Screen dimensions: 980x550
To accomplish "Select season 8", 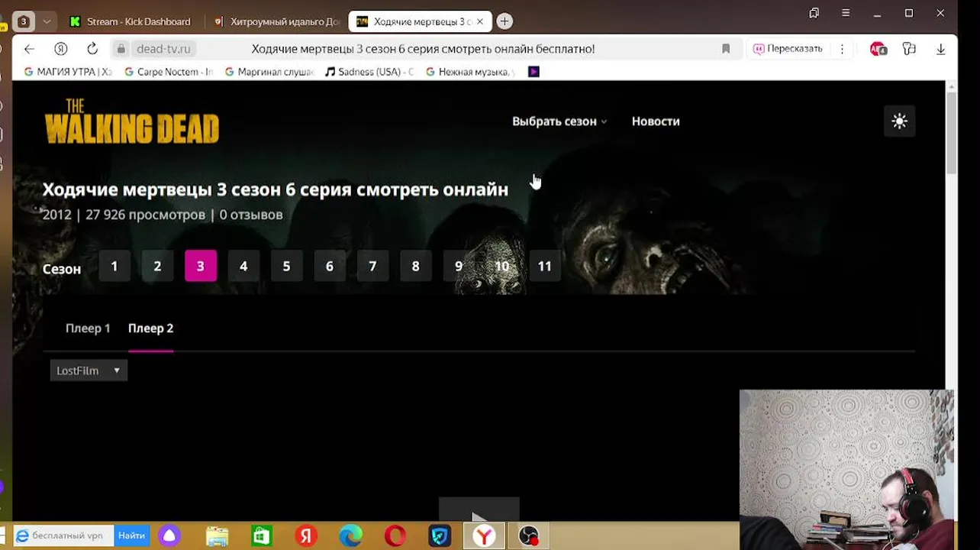I will pyautogui.click(x=415, y=266).
